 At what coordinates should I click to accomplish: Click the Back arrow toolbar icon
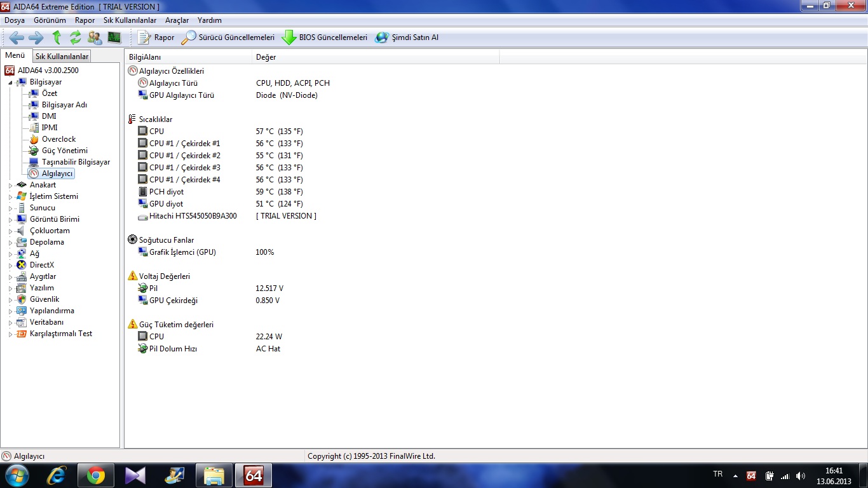(17, 37)
